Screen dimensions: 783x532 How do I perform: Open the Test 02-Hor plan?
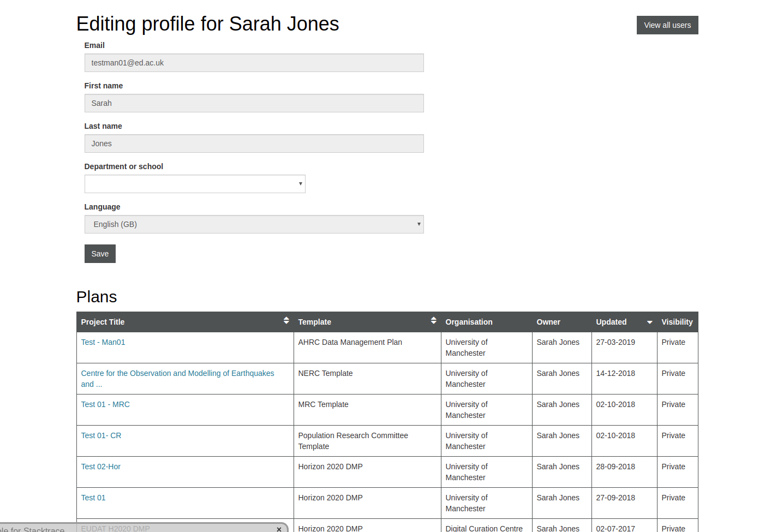coord(100,467)
